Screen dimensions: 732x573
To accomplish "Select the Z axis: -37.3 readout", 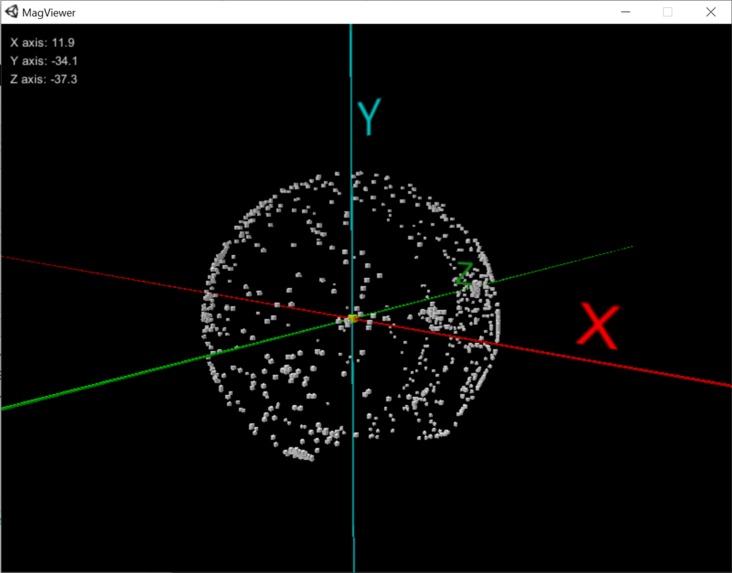I will [44, 79].
